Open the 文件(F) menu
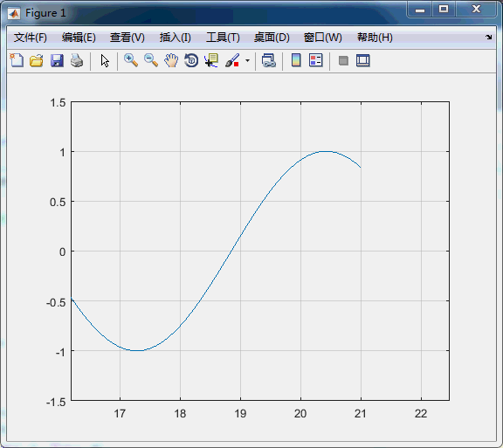This screenshot has width=503, height=448. (x=31, y=38)
